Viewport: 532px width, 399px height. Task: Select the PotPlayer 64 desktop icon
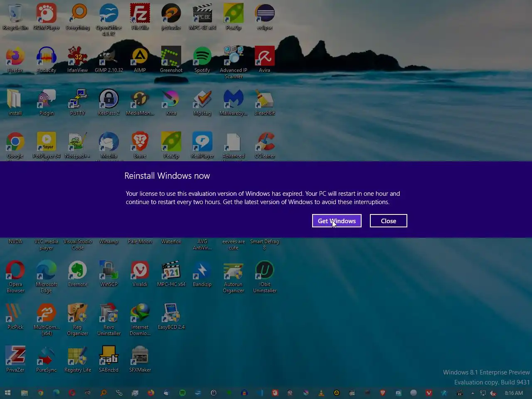pos(47,145)
